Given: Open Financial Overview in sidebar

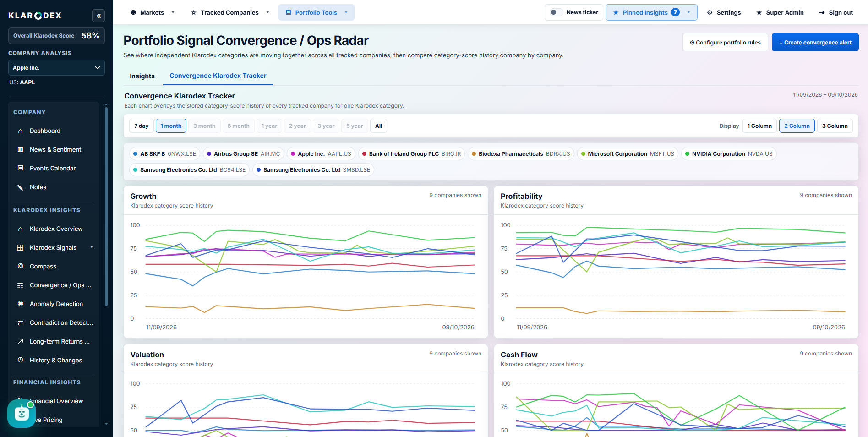Looking at the screenshot, I should tap(56, 401).
